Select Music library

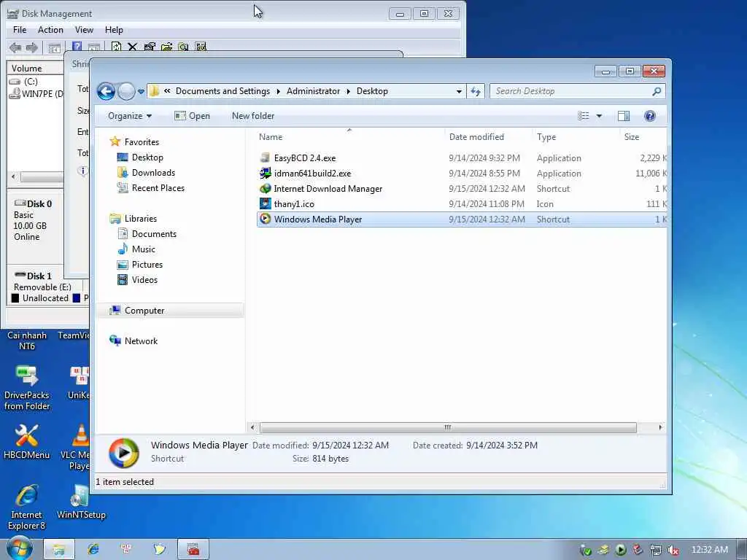click(x=144, y=249)
